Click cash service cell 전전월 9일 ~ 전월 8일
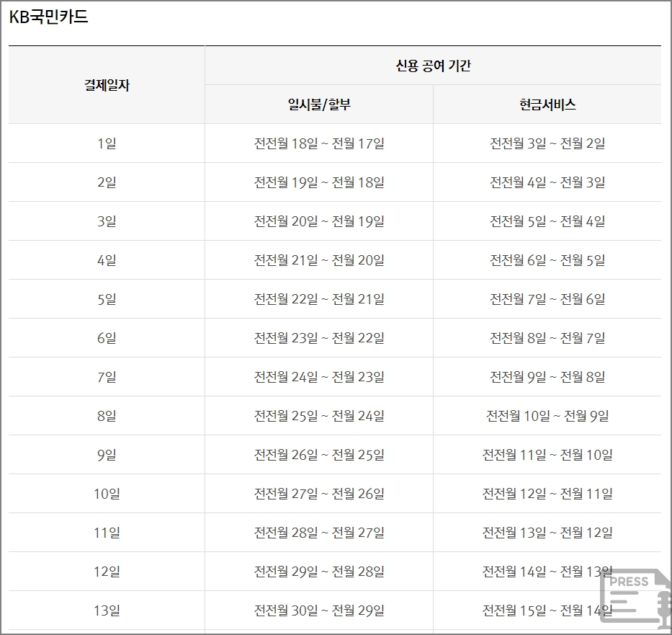The width and height of the screenshot is (672, 635). coord(547,377)
